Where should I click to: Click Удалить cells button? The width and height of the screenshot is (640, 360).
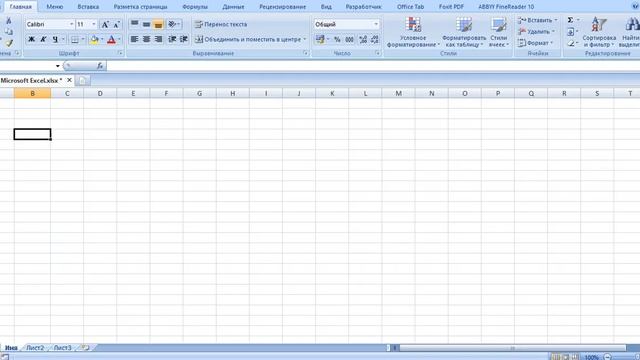point(535,31)
